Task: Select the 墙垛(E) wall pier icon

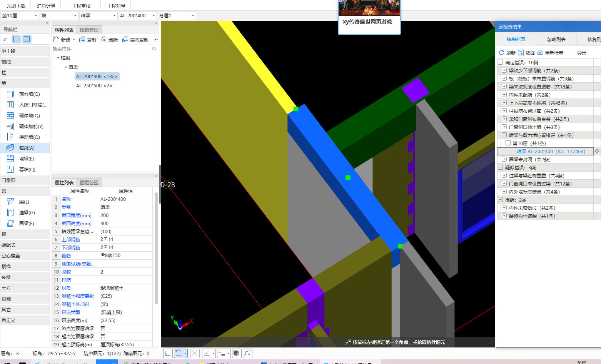Action: (10, 159)
